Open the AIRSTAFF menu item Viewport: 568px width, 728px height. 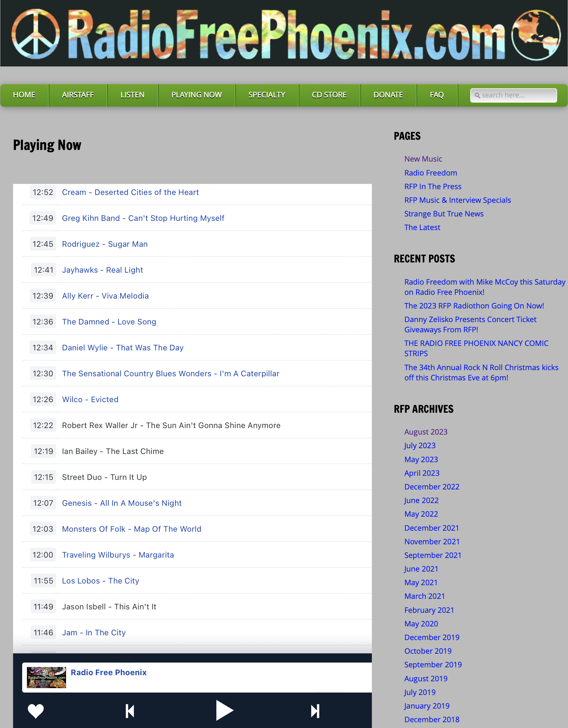pos(78,95)
